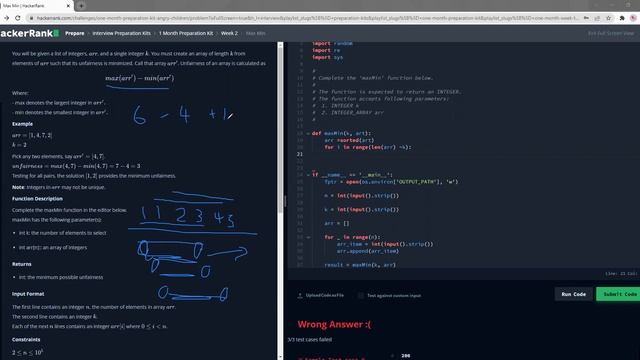Click the 'for i in range(len(arr) - k)' line
This screenshot has width=640, height=360.
(368, 147)
